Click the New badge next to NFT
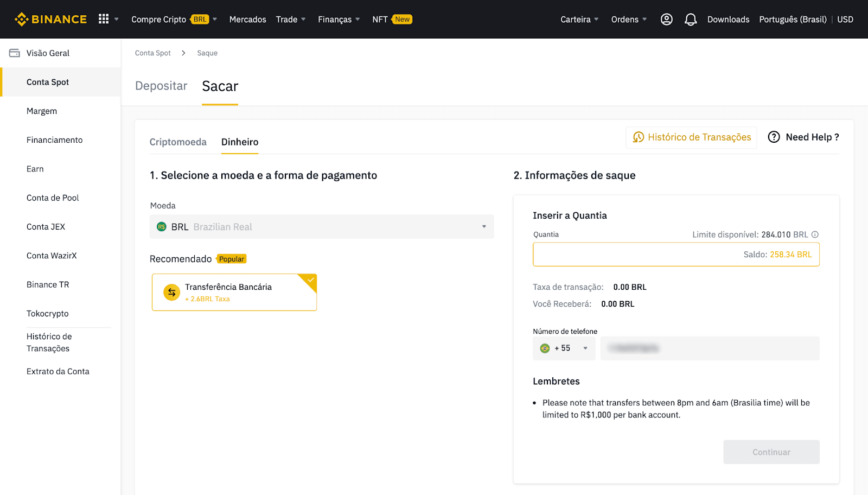 click(402, 20)
